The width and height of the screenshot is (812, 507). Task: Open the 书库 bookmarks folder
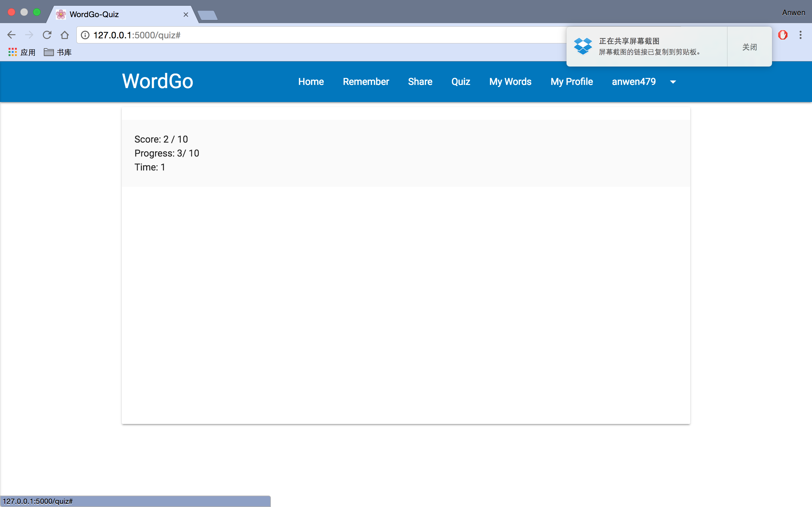[x=58, y=52]
